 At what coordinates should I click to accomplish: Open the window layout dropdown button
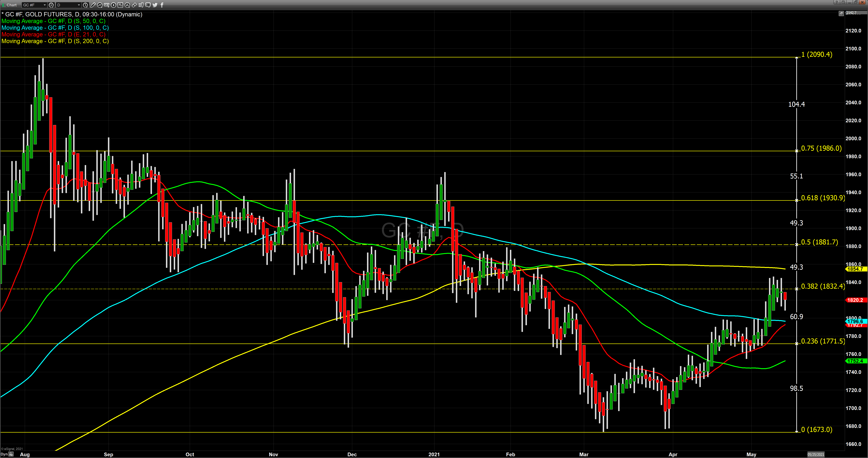pyautogui.click(x=843, y=2)
